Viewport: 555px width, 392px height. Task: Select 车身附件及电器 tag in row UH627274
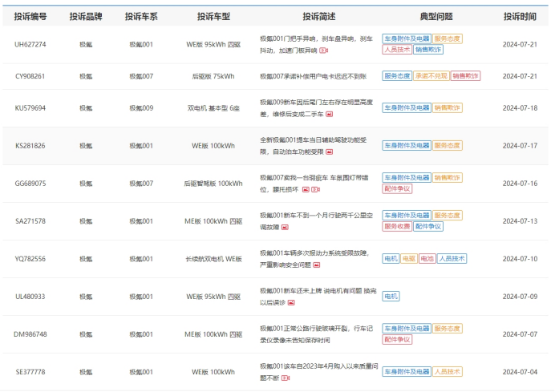[407, 38]
